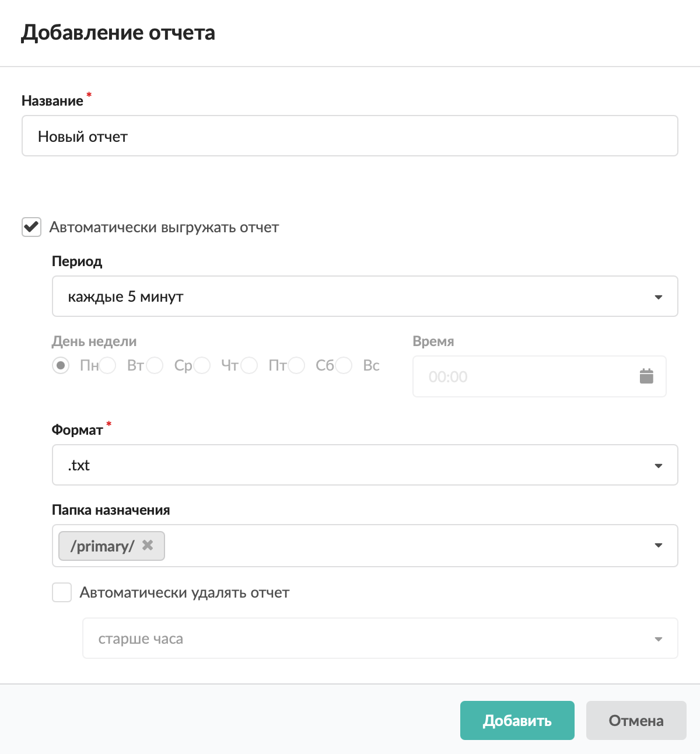Click the Добавить button
Image resolution: width=700 pixels, height=754 pixels.
coord(517,721)
